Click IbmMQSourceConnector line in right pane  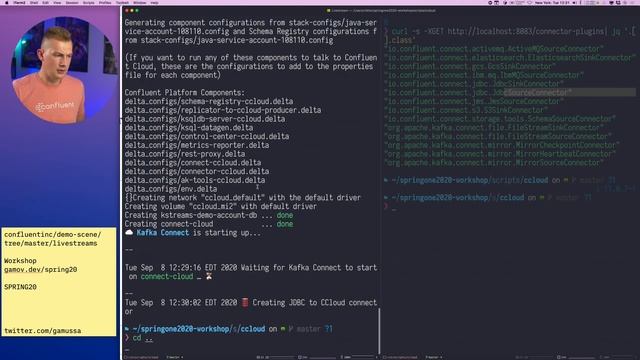point(484,75)
